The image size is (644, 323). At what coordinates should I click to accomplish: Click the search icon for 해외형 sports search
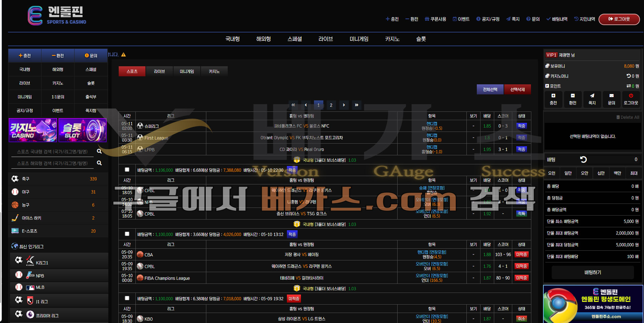pos(99,163)
